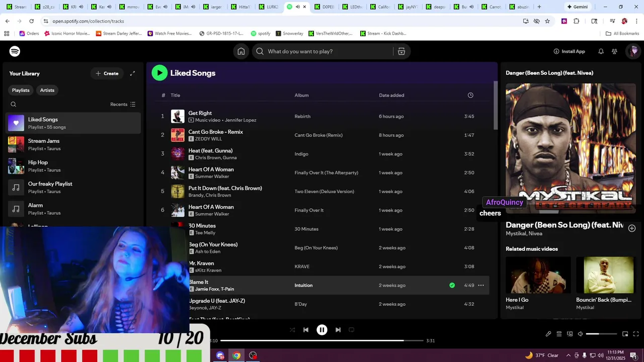
Task: Open the Orders bookmark
Action: click(29, 34)
